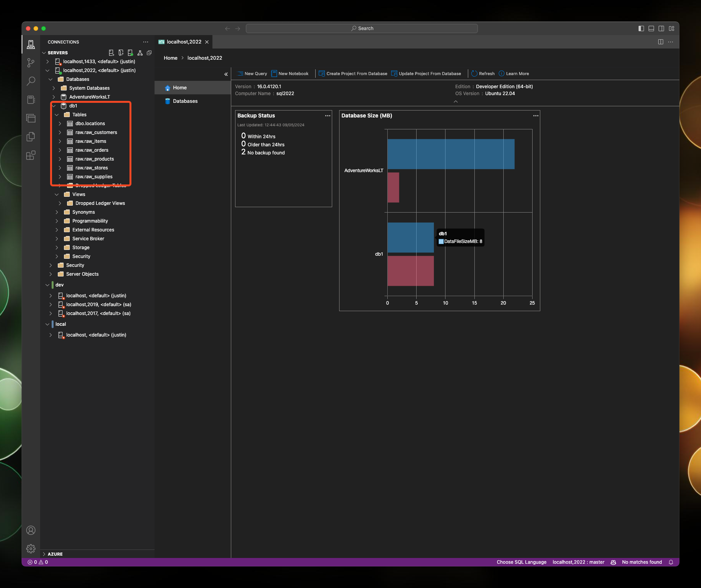The height and width of the screenshot is (588, 701).
Task: Click the AdventureWorksLT blue data bar
Action: [x=451, y=154]
